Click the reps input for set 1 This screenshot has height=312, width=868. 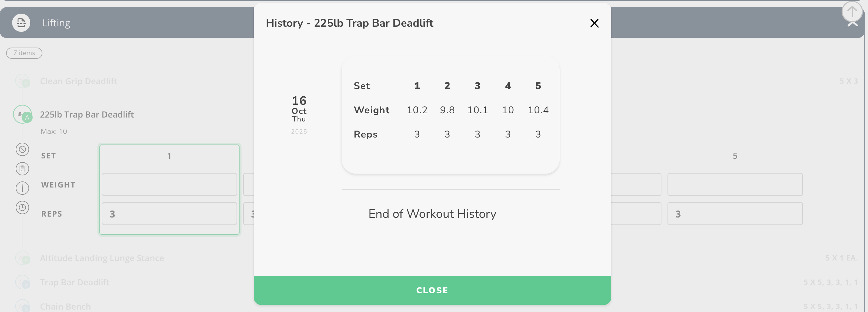point(169,214)
